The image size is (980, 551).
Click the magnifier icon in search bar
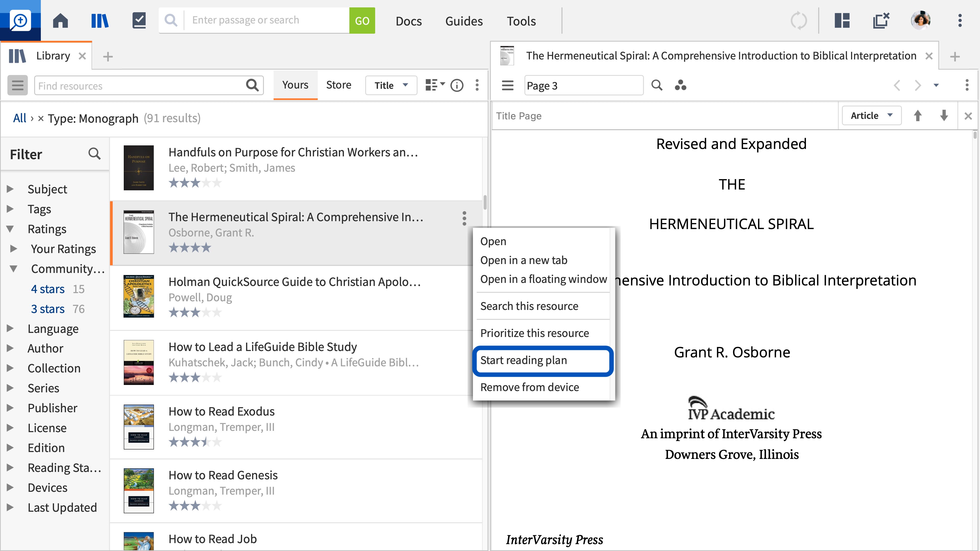(171, 20)
